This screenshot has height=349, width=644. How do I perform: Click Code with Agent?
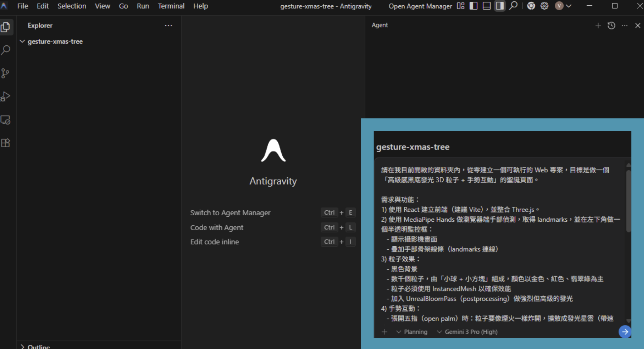217,228
